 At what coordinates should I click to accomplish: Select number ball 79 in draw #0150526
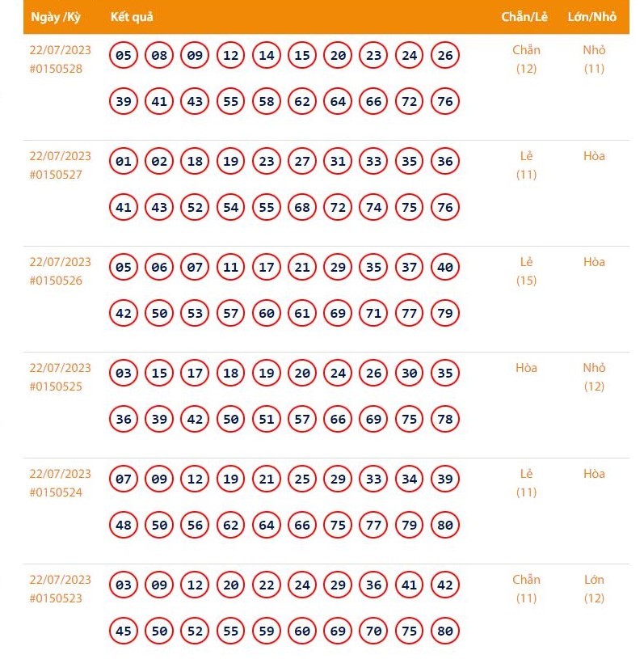click(x=444, y=314)
